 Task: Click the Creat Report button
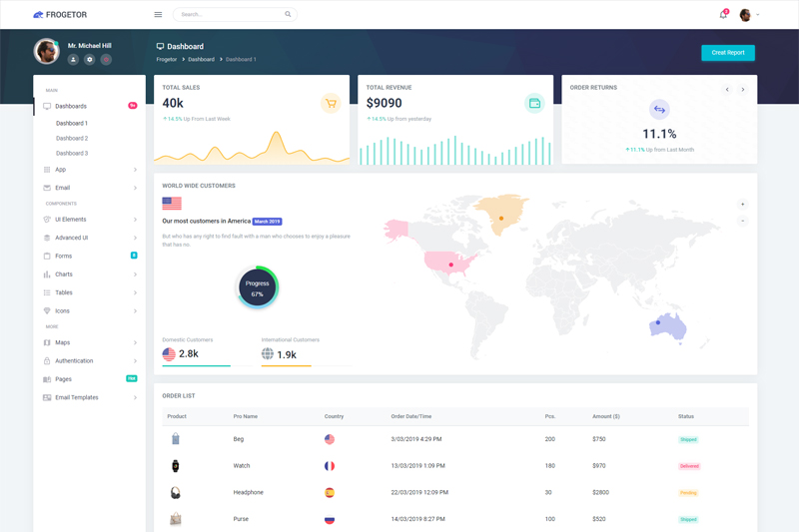click(x=727, y=53)
